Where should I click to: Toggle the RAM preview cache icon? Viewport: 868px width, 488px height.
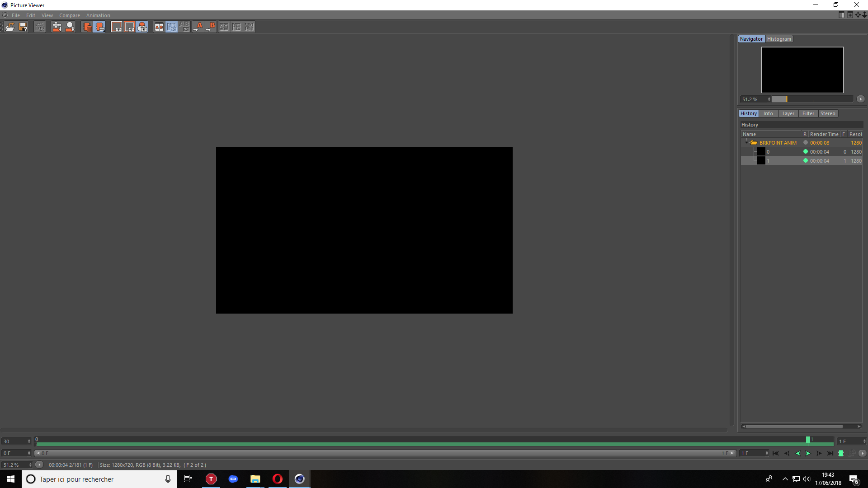841,453
